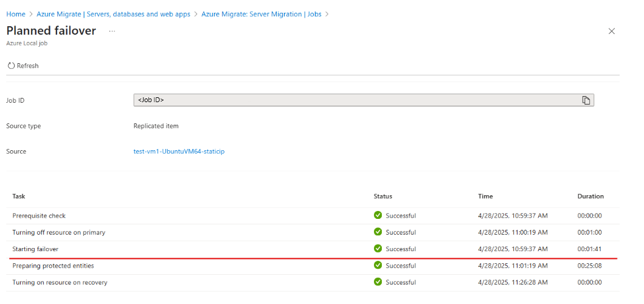644x304 pixels.
Task: Click the Prerequisite check success icon
Action: (378, 215)
